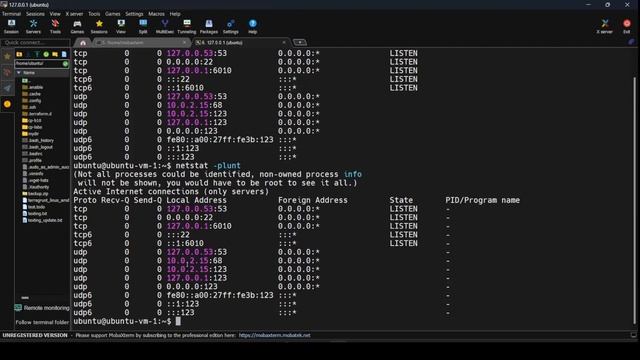Toggle Follow terminal folder checkbox
The image size is (640, 360).
pos(42,322)
